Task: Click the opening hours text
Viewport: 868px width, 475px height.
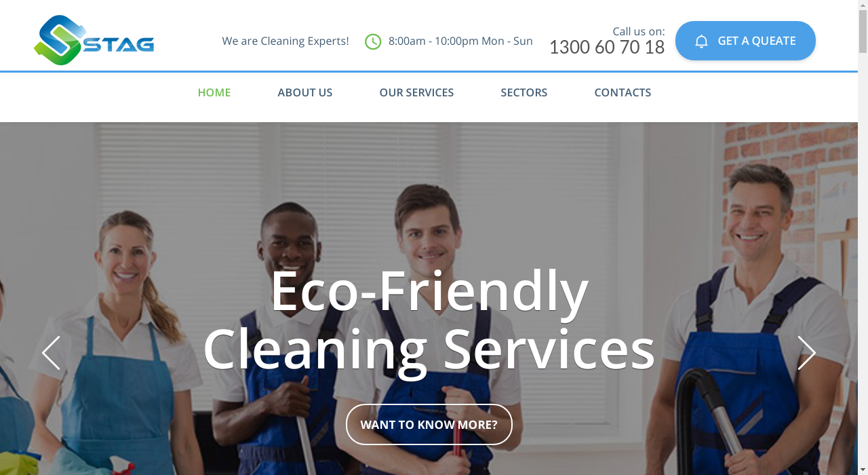Action: (460, 41)
